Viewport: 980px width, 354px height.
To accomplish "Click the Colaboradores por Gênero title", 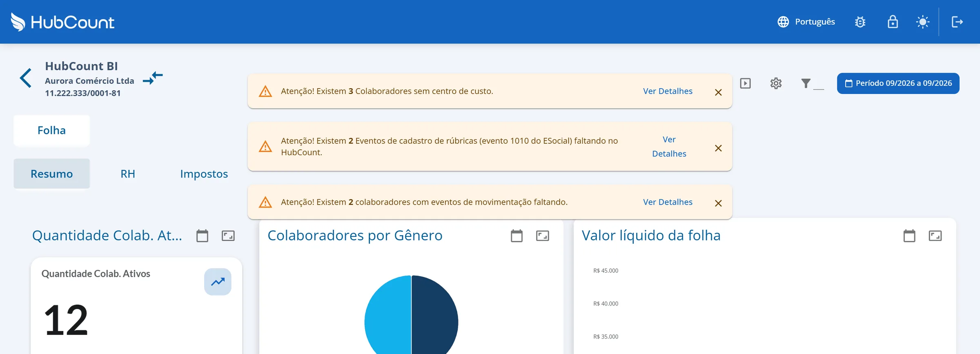I will 355,236.
